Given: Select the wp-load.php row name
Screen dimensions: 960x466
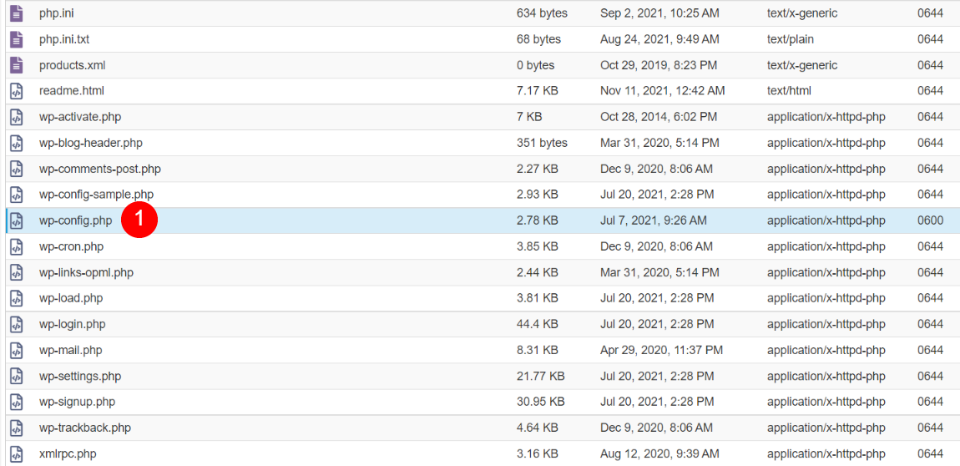Looking at the screenshot, I should (71, 298).
